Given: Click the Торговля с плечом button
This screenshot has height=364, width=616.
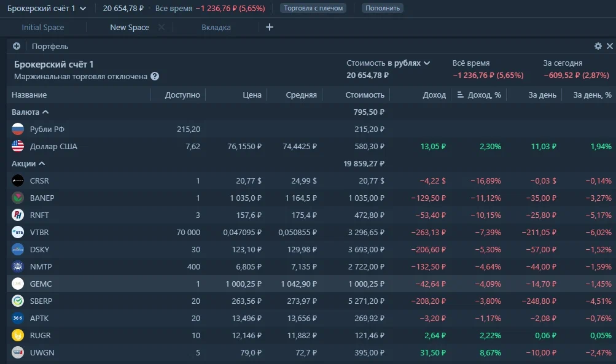Looking at the screenshot, I should click(313, 8).
